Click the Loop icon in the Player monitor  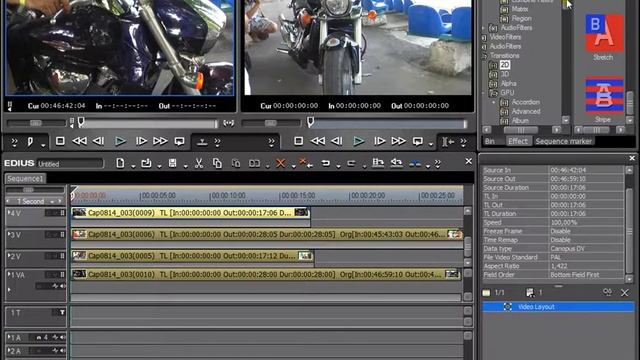coord(179,141)
